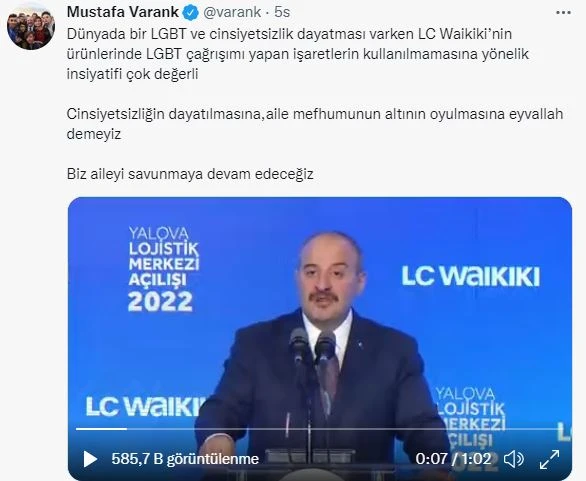Image resolution: width=586 pixels, height=481 pixels.
Task: Play the embedded video
Action: click(x=90, y=459)
